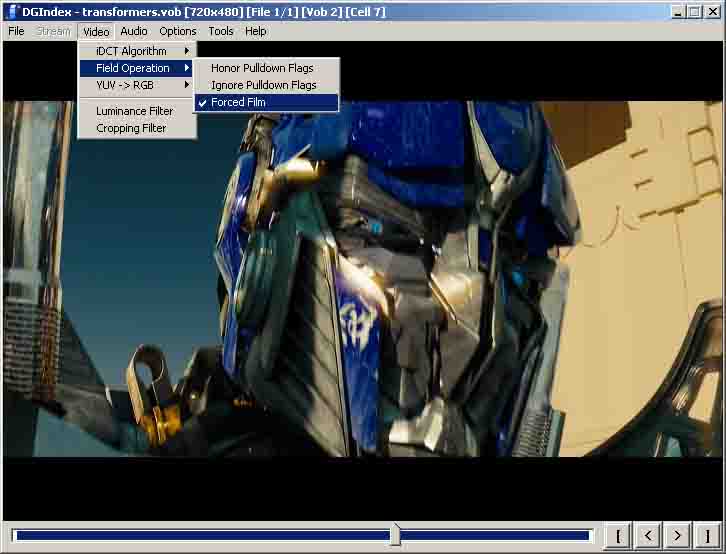
Task: Close the DGIndex window
Action: (x=713, y=12)
